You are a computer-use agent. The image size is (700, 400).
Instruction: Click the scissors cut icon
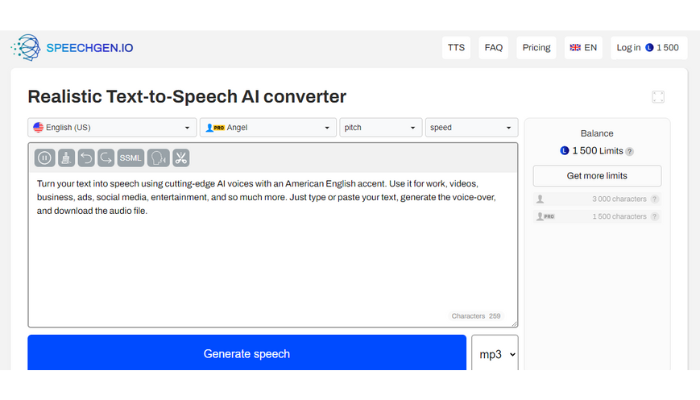(x=181, y=158)
